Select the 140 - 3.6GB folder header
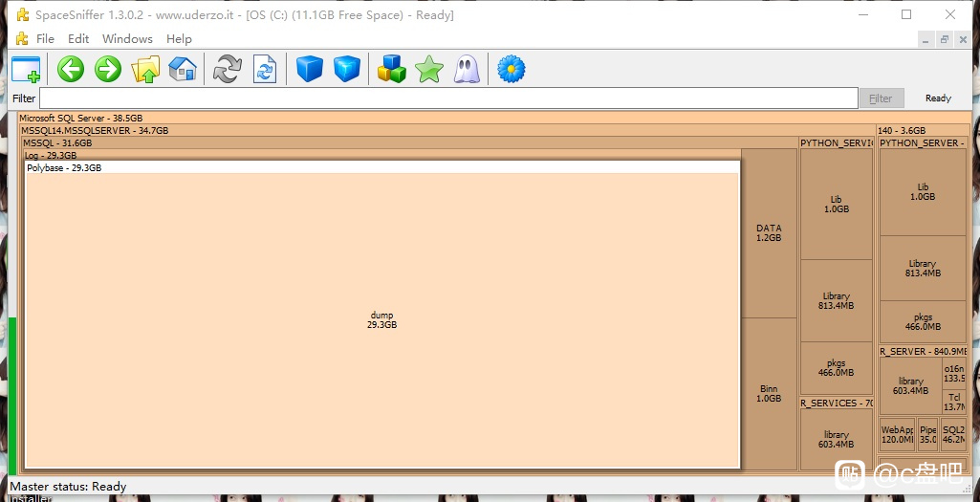 [924, 131]
